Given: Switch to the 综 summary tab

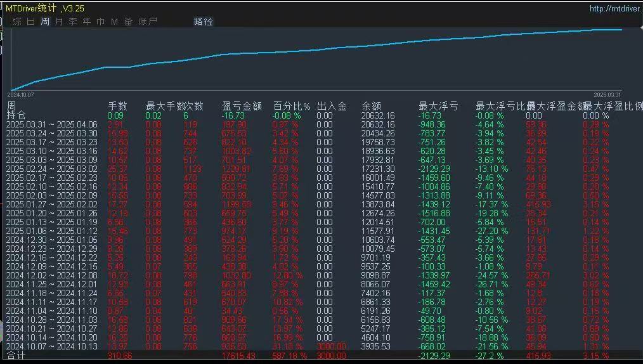Looking at the screenshot, I should click(x=17, y=22).
